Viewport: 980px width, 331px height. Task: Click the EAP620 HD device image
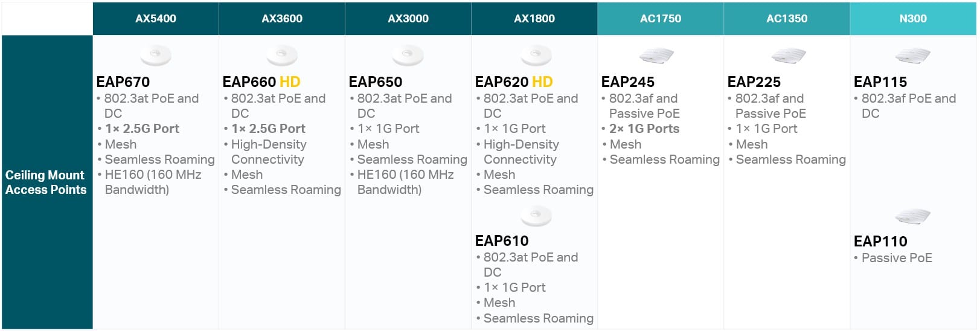point(536,55)
